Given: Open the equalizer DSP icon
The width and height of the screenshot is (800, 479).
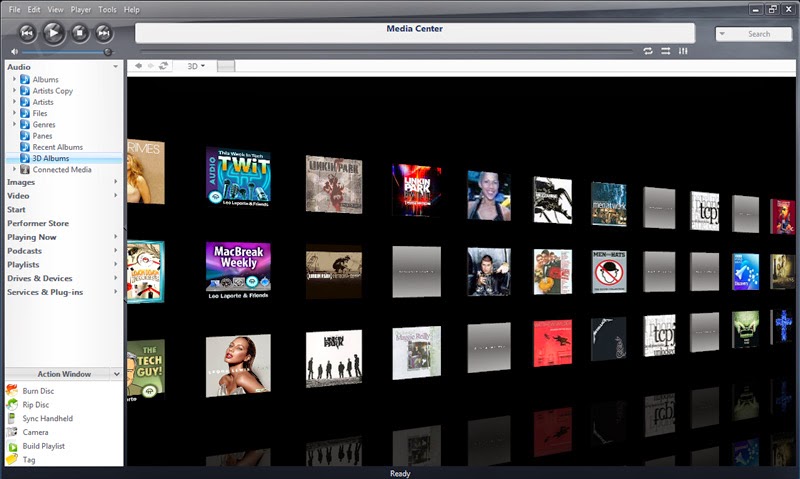Looking at the screenshot, I should click(x=683, y=51).
